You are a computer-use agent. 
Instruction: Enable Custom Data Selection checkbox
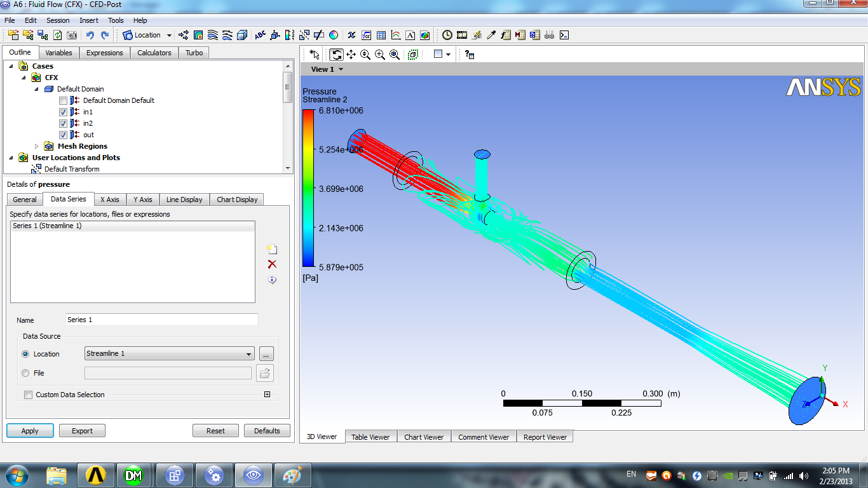click(x=28, y=395)
